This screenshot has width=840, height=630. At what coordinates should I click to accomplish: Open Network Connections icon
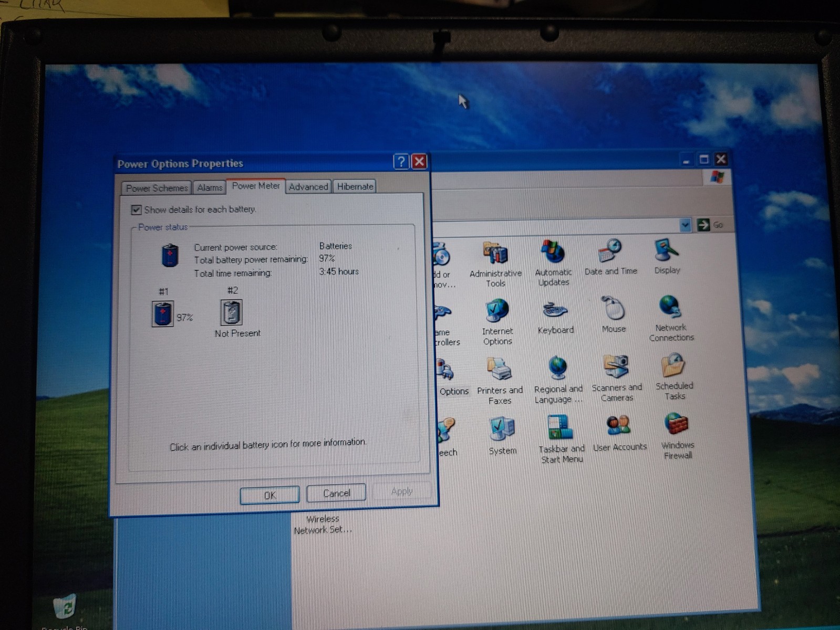671,307
